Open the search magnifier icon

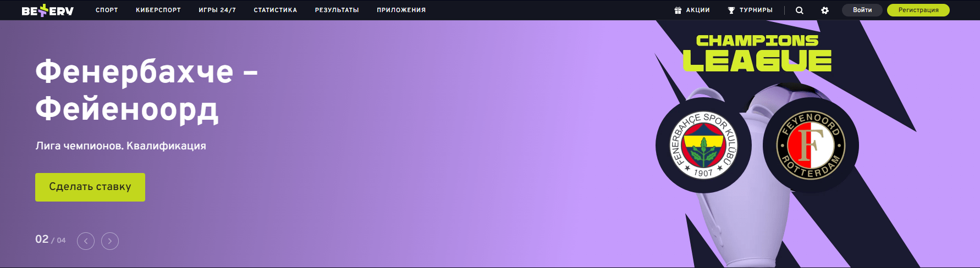[800, 10]
